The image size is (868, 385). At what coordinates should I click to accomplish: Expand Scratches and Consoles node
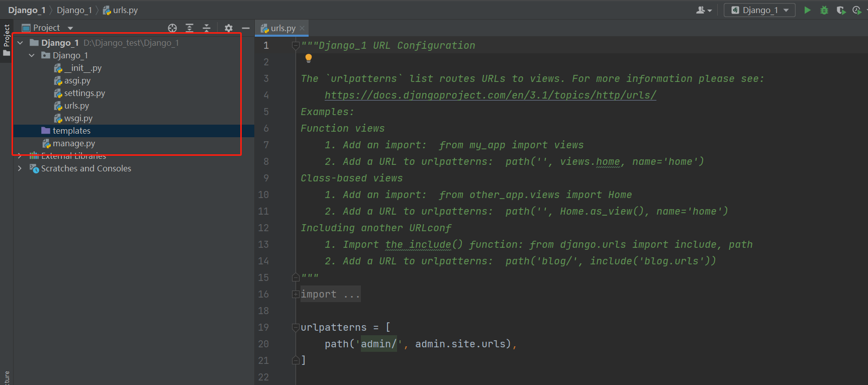click(x=20, y=168)
